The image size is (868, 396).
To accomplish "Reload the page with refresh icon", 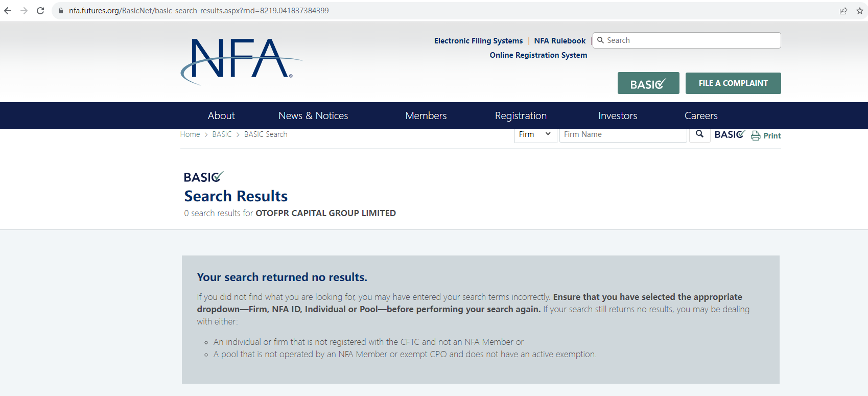I will pos(40,11).
